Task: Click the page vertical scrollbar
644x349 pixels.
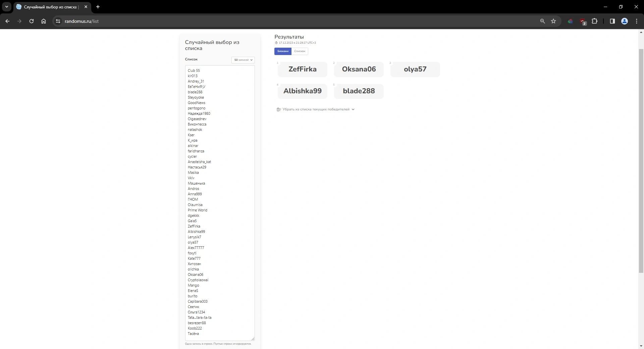Action: click(641, 161)
